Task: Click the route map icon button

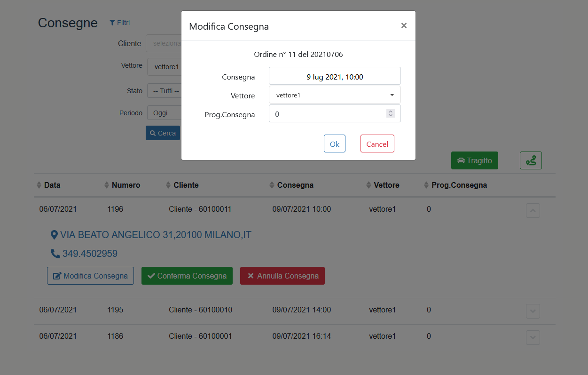Action: click(531, 160)
